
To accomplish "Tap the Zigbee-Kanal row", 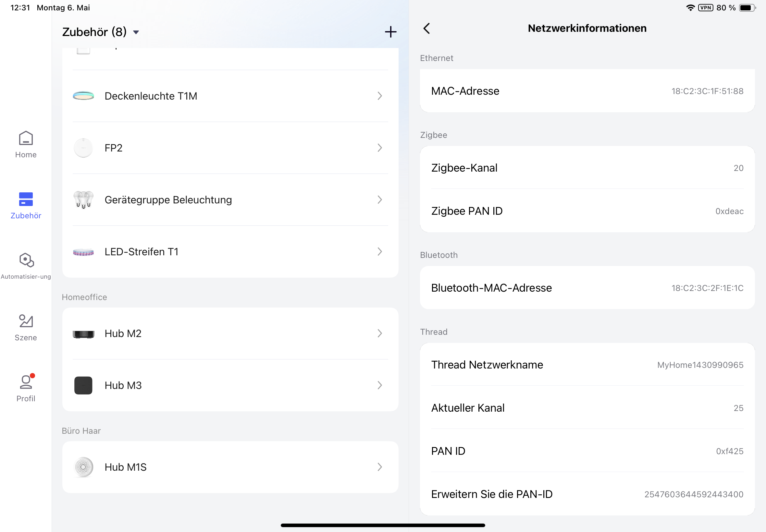I will click(587, 168).
